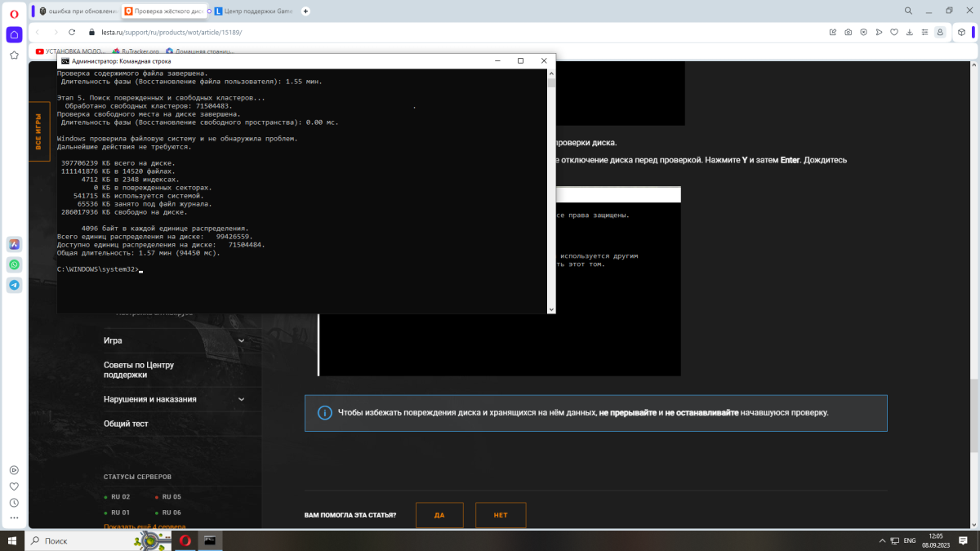Click the Command Prompt scrollbar down arrow
The height and width of the screenshot is (551, 980).
551,309
